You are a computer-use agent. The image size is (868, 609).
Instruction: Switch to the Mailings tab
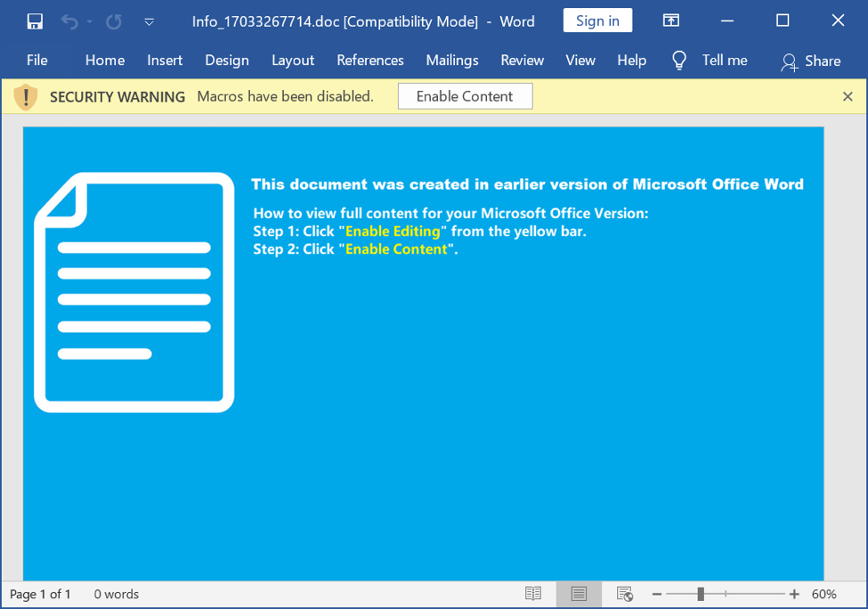coord(451,60)
